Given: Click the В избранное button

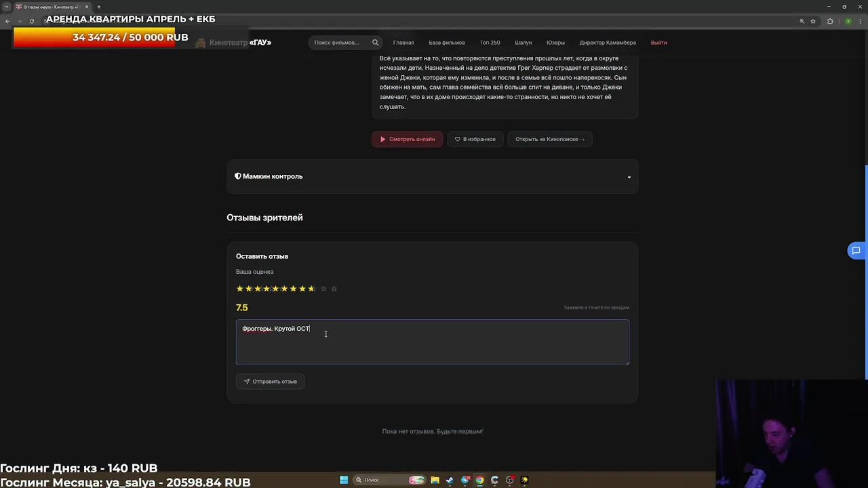Looking at the screenshot, I should point(475,139).
